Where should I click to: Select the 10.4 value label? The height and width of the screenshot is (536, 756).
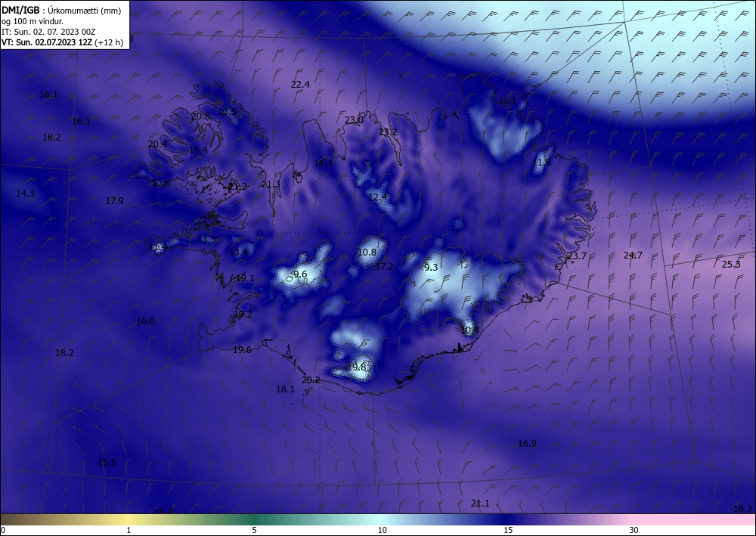click(x=469, y=330)
